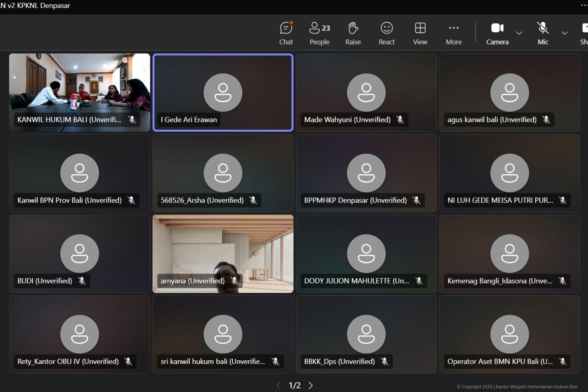The width and height of the screenshot is (588, 392).
Task: Change layout with the View icon
Action: point(420,33)
